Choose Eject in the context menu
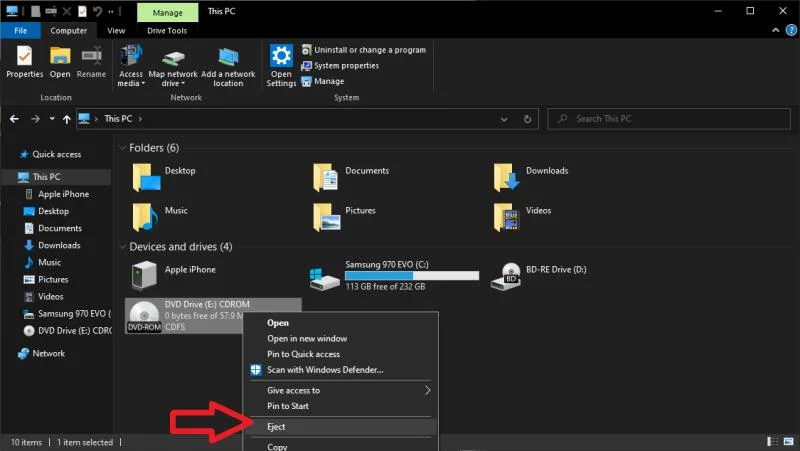 point(341,427)
